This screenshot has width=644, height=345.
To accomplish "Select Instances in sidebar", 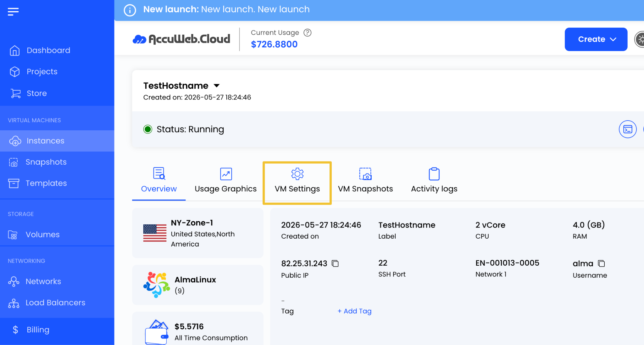I will [57, 141].
